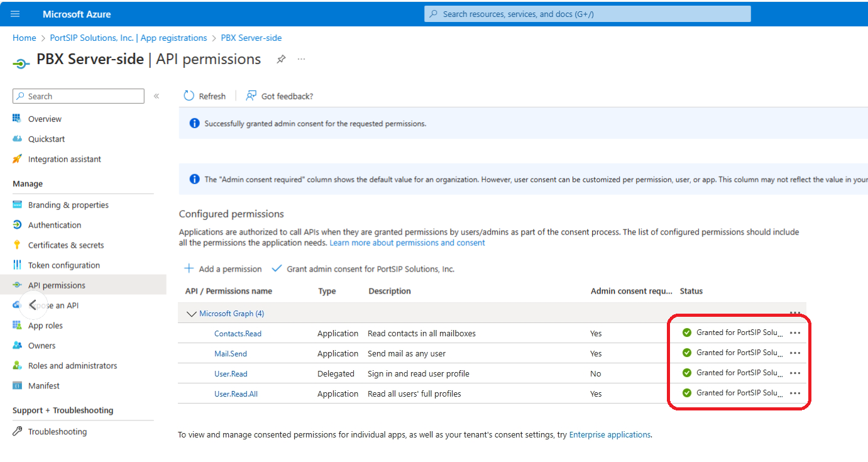Viewport: 868px width, 462px height.
Task: Open ellipsis menu for Mail.Send row
Action: tap(794, 353)
